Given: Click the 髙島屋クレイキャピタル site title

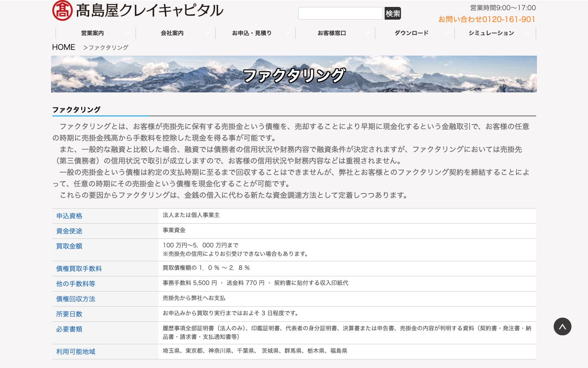Looking at the screenshot, I should point(149,10).
